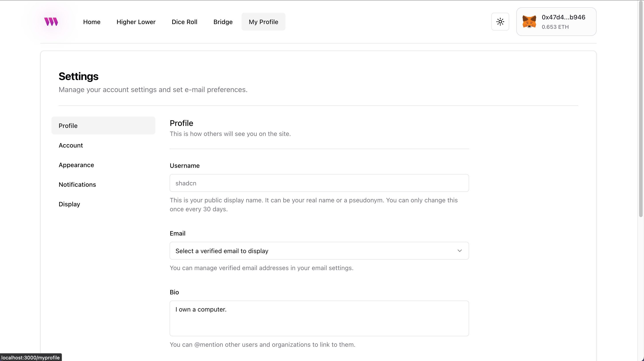
Task: Navigate to Dice Roll game
Action: pyautogui.click(x=185, y=22)
